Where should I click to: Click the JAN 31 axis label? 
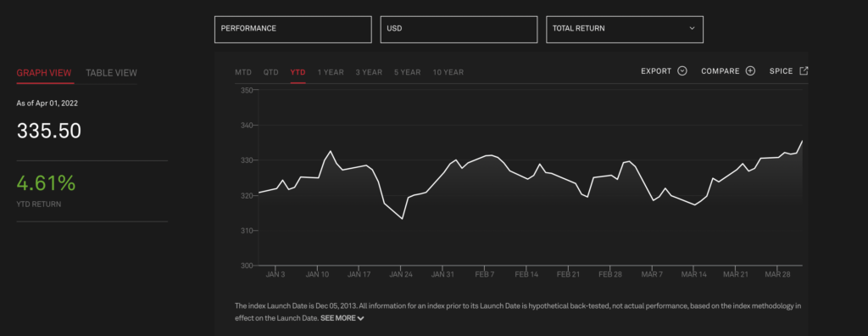click(x=442, y=274)
